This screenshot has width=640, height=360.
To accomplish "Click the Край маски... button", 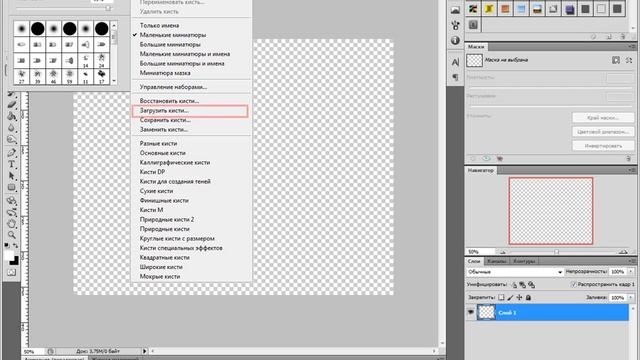I will pyautogui.click(x=603, y=118).
